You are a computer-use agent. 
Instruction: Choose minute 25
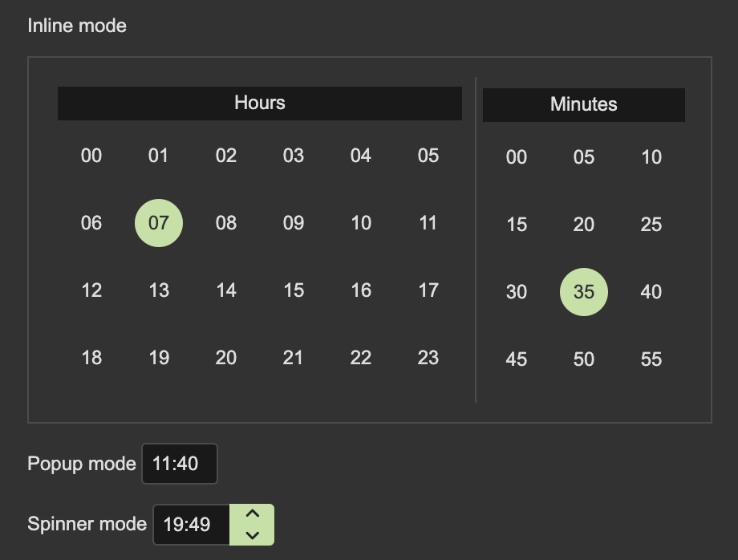click(x=651, y=225)
